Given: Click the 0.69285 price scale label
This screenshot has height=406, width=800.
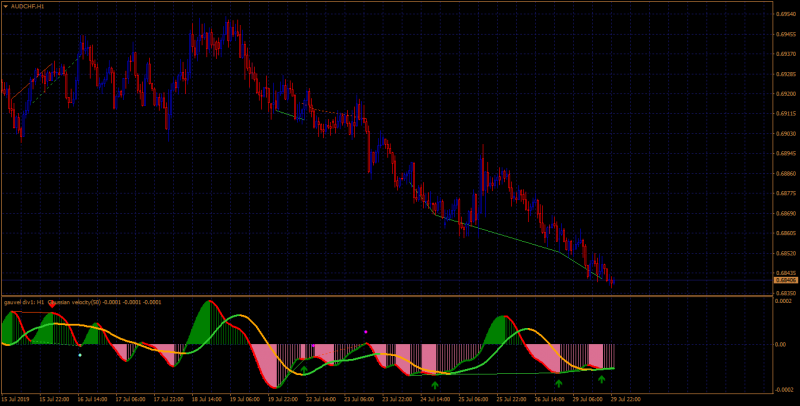Looking at the screenshot, I should tap(784, 74).
